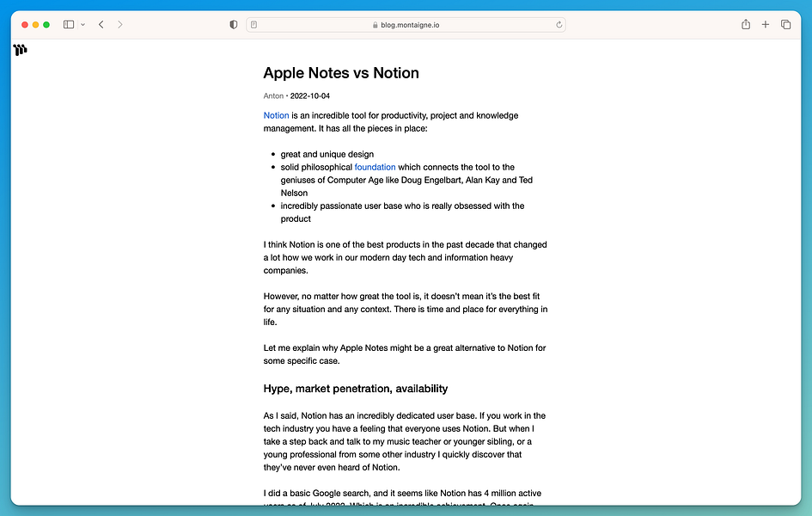Screen dimensions: 812x516
Task: Click the paragraph starting However, no matter
Action: 406,310
